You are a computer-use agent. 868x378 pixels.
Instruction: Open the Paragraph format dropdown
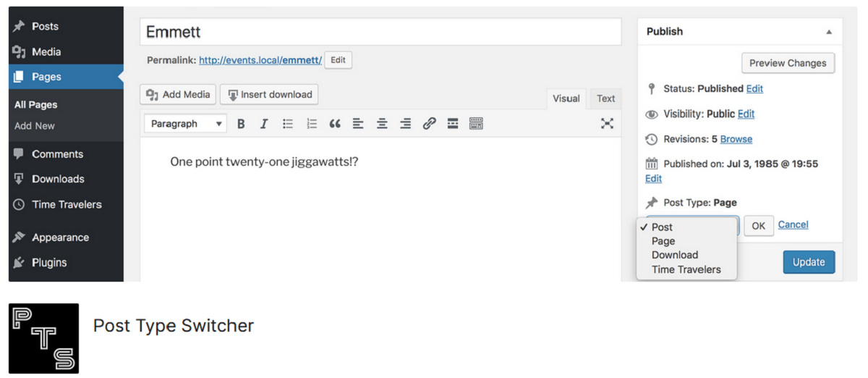(x=185, y=124)
